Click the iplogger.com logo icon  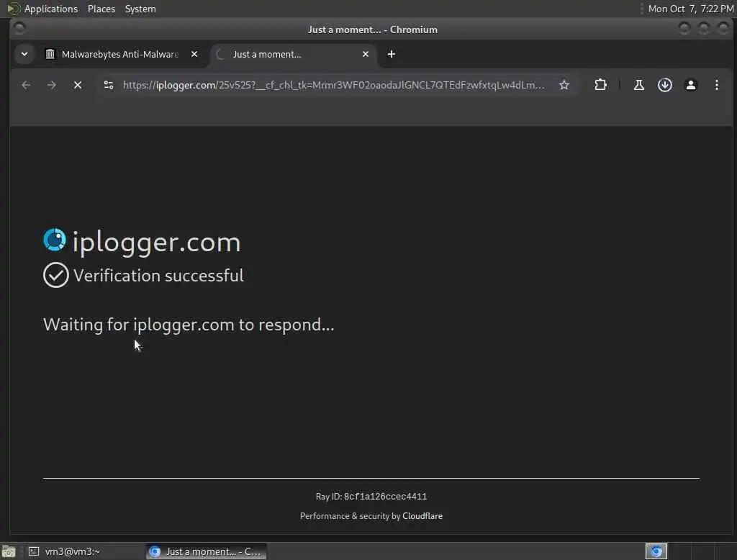[55, 240]
